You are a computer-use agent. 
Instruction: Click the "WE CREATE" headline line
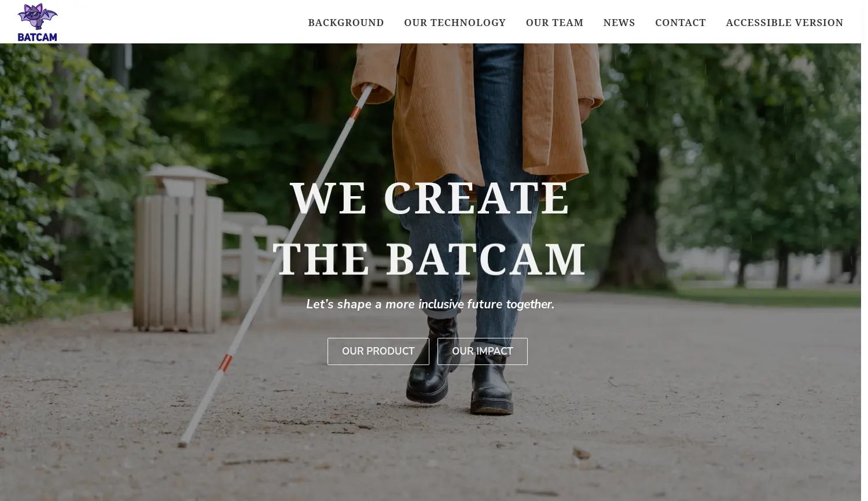[x=430, y=198]
